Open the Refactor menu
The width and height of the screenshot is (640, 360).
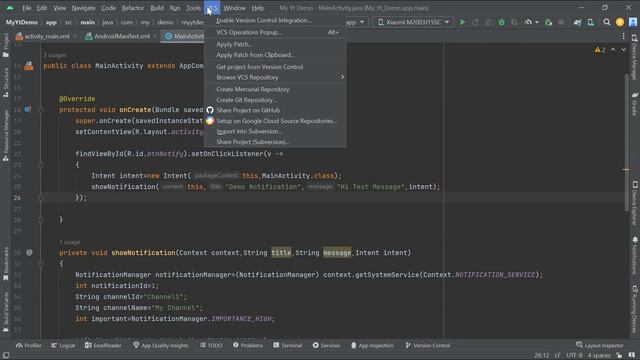(133, 8)
